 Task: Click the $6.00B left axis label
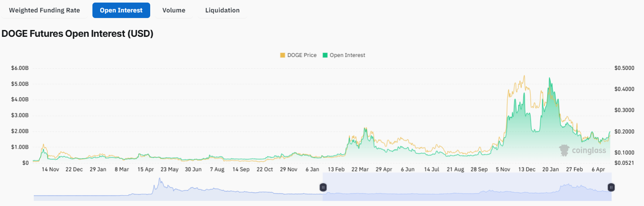click(20, 68)
